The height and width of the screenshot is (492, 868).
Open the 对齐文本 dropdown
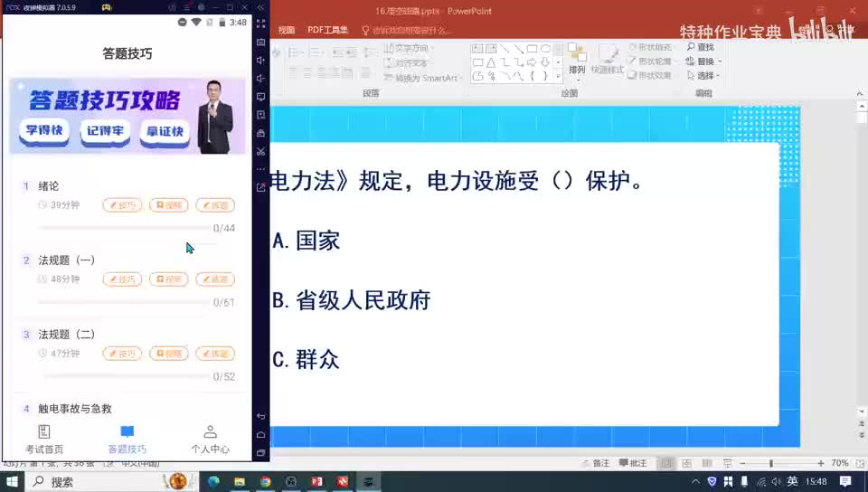(408, 62)
